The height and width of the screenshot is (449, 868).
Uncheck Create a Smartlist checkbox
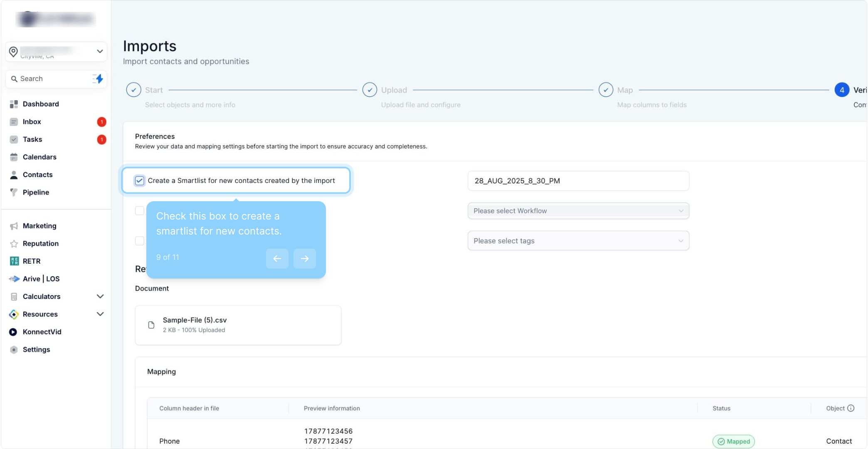pos(140,180)
